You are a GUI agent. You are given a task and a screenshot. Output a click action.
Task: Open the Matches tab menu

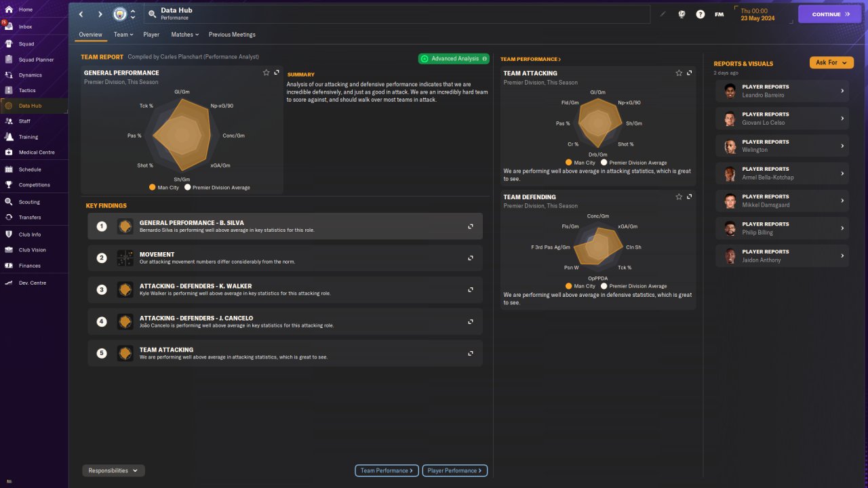click(x=185, y=35)
